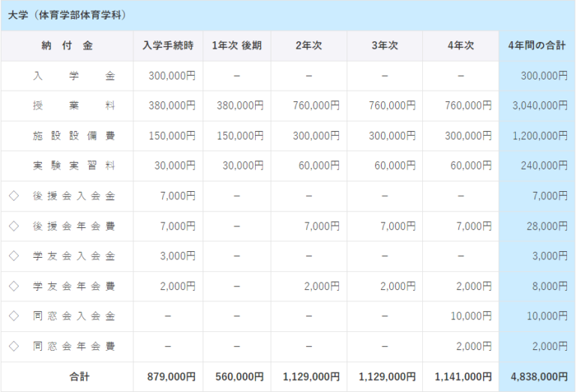Select the 560,000円 total cell
Viewport: 576px width, 392px height.
coord(239,376)
